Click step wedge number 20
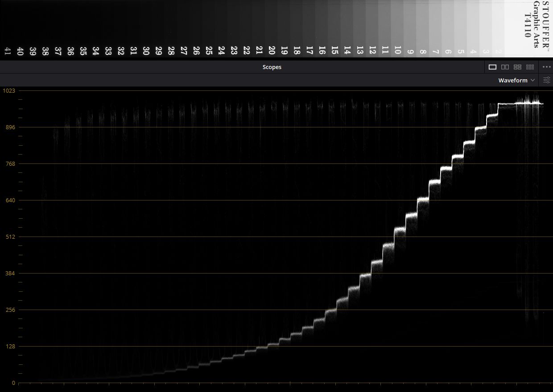This screenshot has width=553, height=392. pos(272,51)
